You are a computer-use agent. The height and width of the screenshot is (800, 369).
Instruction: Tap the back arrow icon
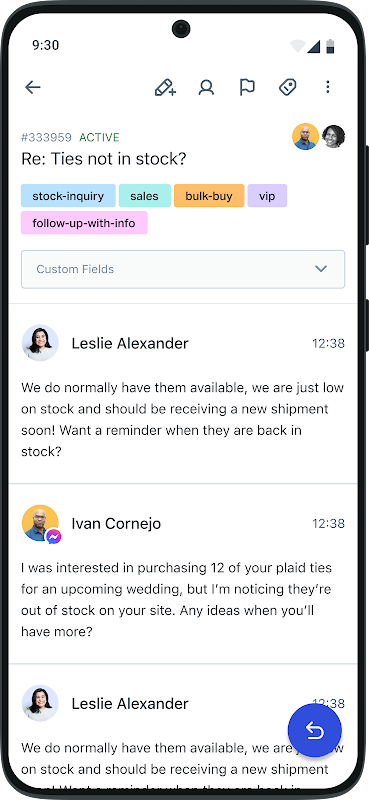[x=33, y=87]
